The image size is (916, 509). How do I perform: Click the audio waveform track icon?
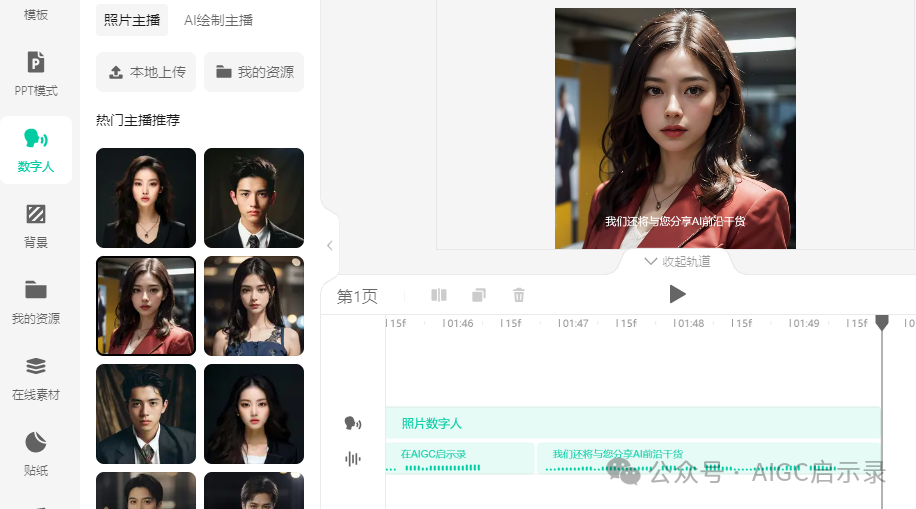pos(352,459)
